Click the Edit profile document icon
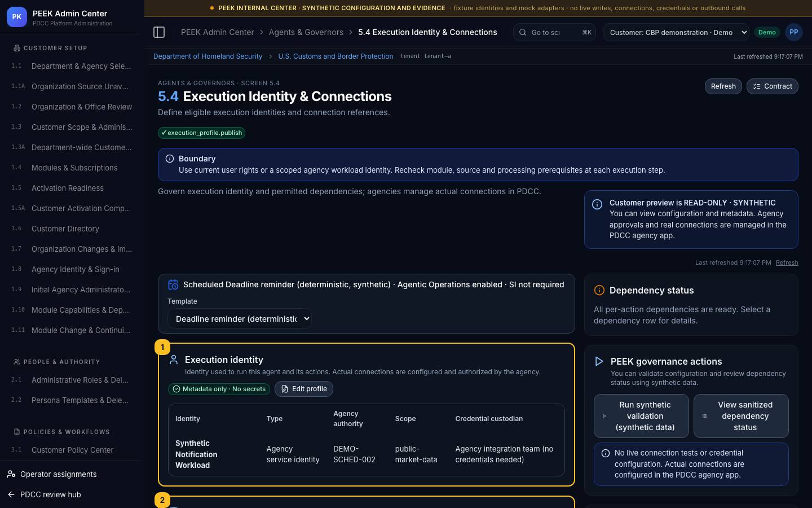The image size is (812, 508). [x=285, y=389]
